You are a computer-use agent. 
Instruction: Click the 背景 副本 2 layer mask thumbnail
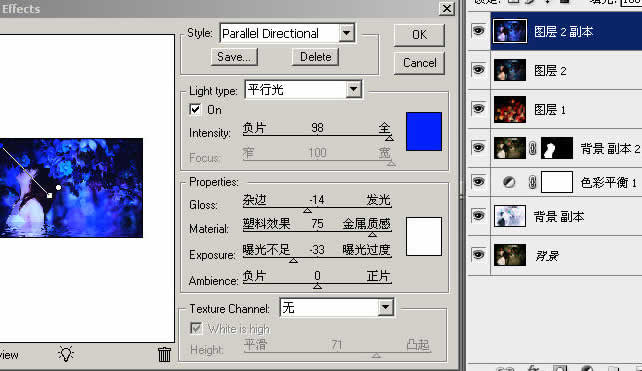pyautogui.click(x=557, y=148)
